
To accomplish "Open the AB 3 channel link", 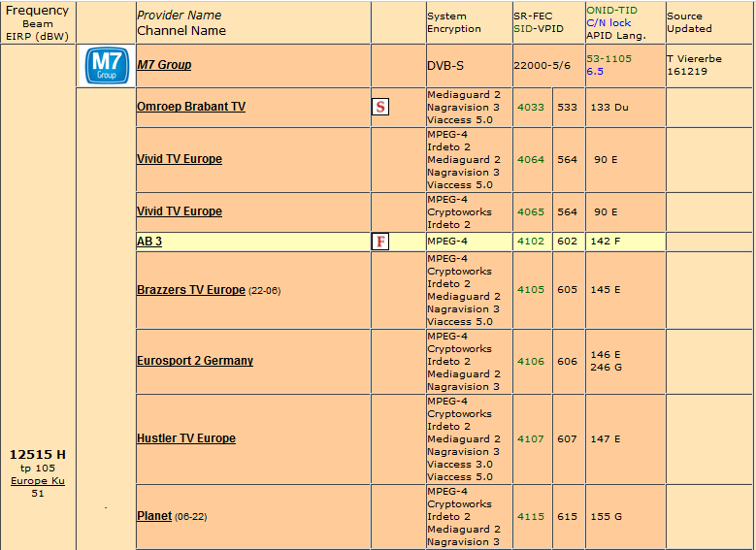I will (149, 242).
